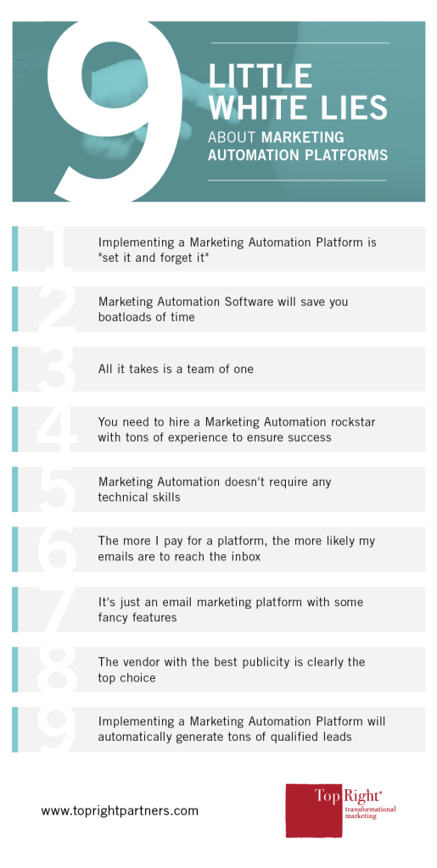The width and height of the screenshot is (437, 868).
Task: Open the www.toprightpartners.com link
Action: pyautogui.click(x=120, y=811)
